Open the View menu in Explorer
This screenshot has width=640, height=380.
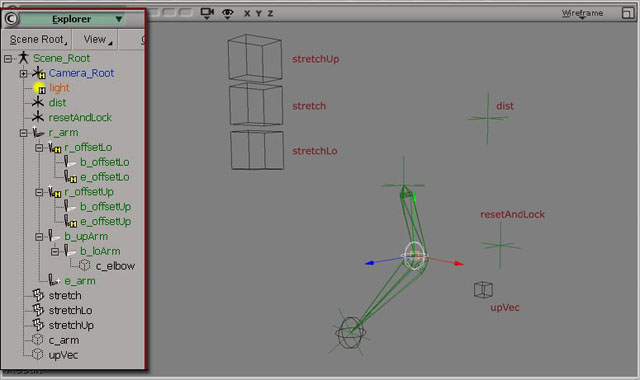96,40
